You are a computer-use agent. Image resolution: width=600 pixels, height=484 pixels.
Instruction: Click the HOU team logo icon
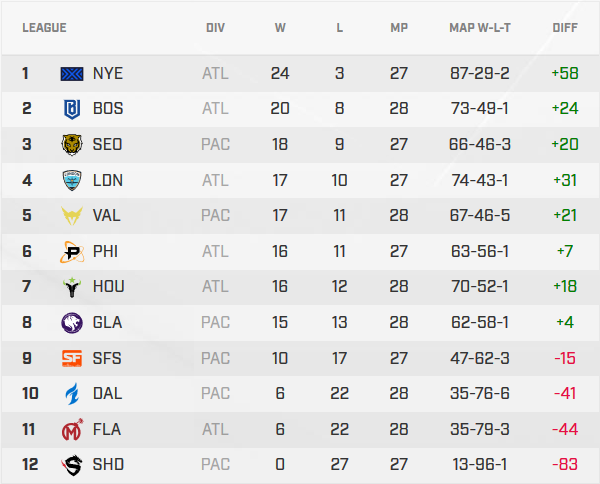coord(73,286)
